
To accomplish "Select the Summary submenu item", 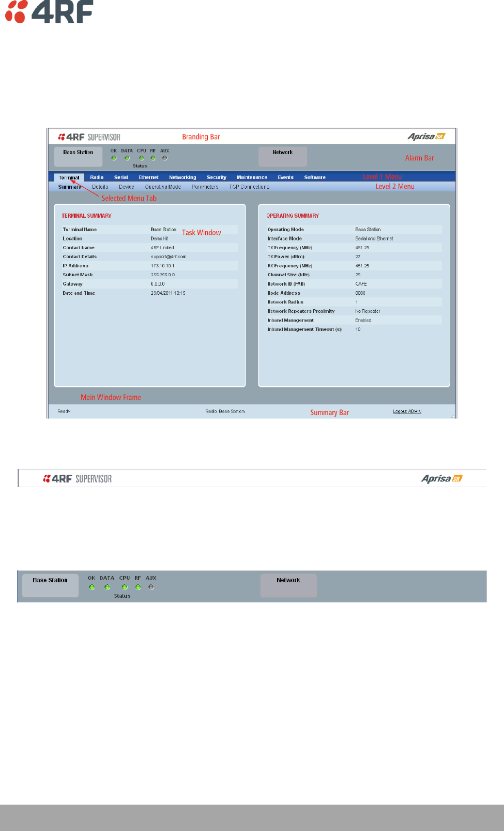I will [x=70, y=187].
